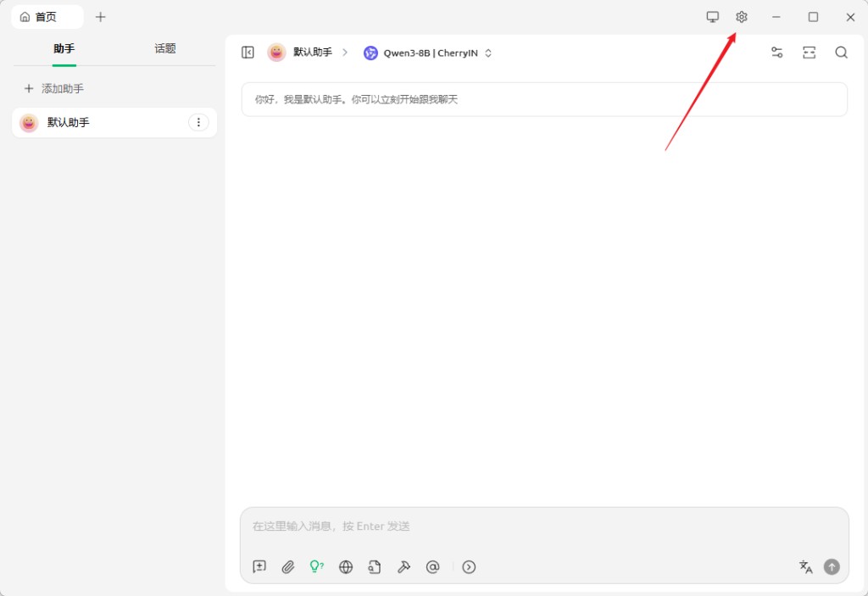Enable web search with the globe icon

tap(345, 566)
